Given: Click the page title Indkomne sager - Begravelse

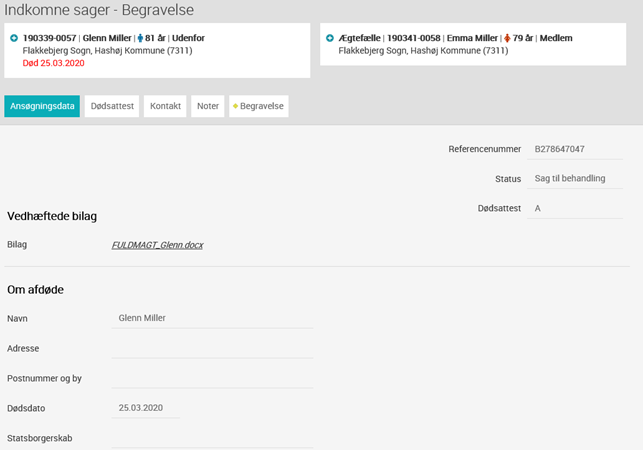Looking at the screenshot, I should pos(99,10).
